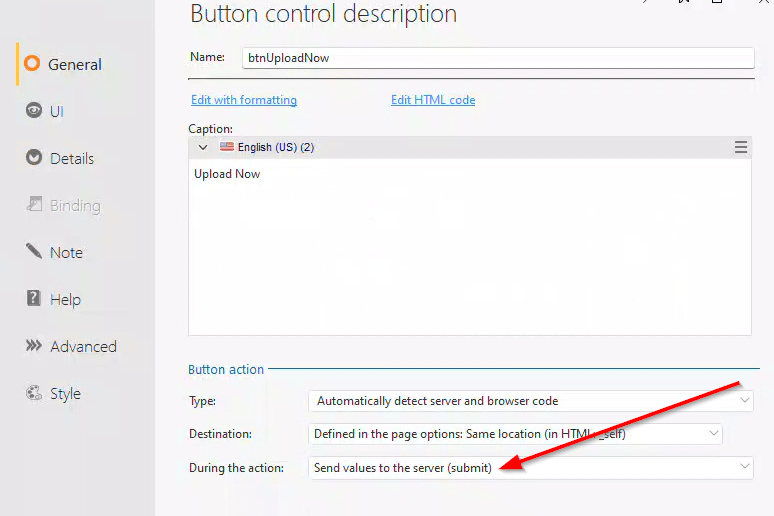Screen dimensions: 774x516
Task: Click the Edit with formatting link
Action: (x=244, y=100)
